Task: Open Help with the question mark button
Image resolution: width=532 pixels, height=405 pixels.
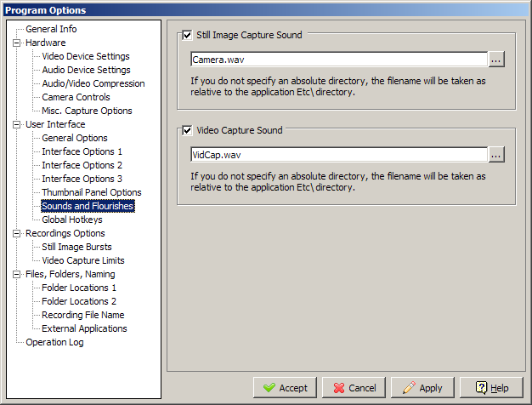Action: pyautogui.click(x=490, y=387)
